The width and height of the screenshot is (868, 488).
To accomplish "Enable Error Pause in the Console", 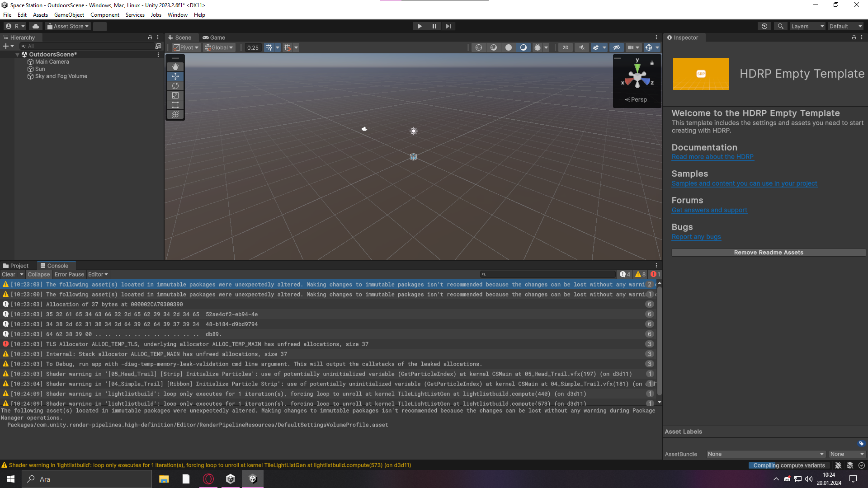I will pos(69,274).
